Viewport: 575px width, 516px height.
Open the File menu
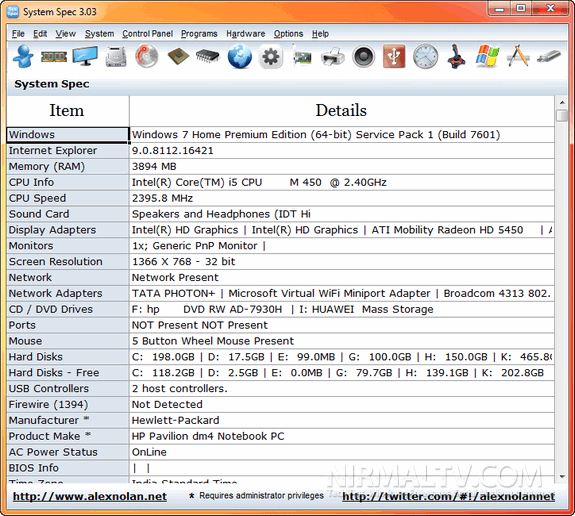tap(18, 34)
